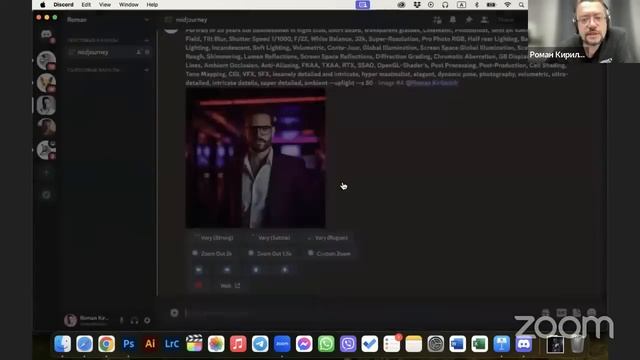Open the Music app from the dock
The width and height of the screenshot is (640, 360).
coord(238,344)
